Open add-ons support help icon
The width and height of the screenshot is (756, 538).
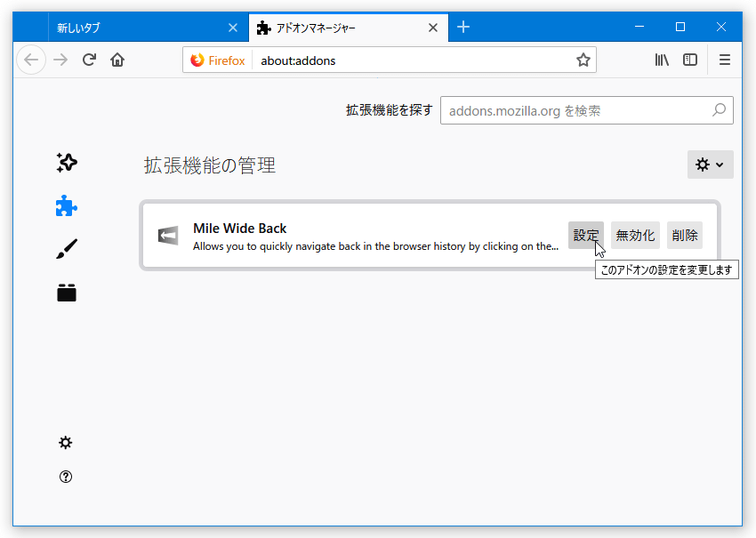point(66,477)
